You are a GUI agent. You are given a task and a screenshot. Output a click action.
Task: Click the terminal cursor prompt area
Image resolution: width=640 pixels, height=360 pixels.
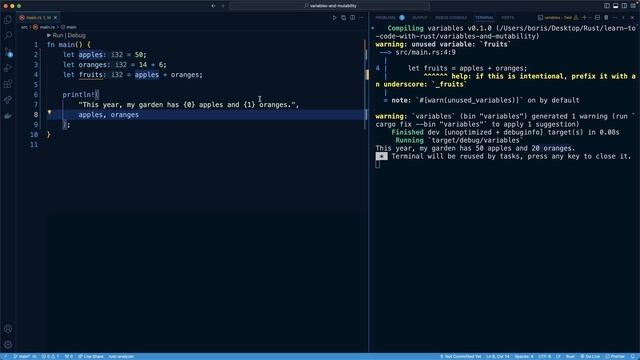tap(378, 164)
